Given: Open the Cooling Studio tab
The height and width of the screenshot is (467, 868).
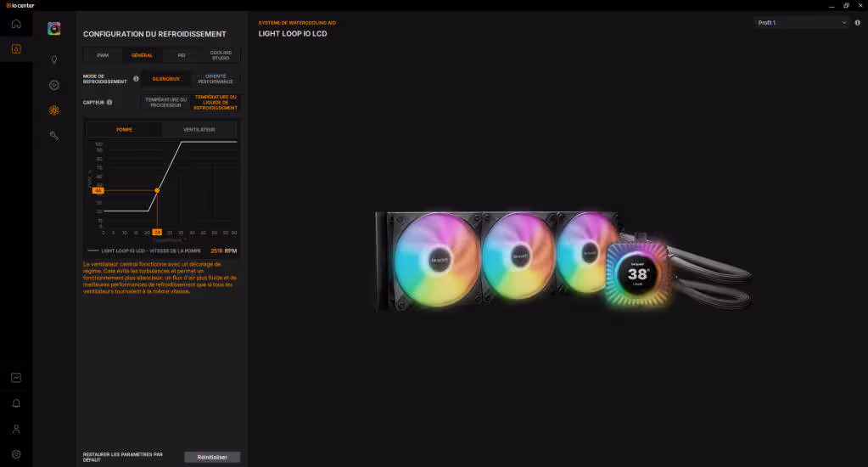Looking at the screenshot, I should coord(221,55).
